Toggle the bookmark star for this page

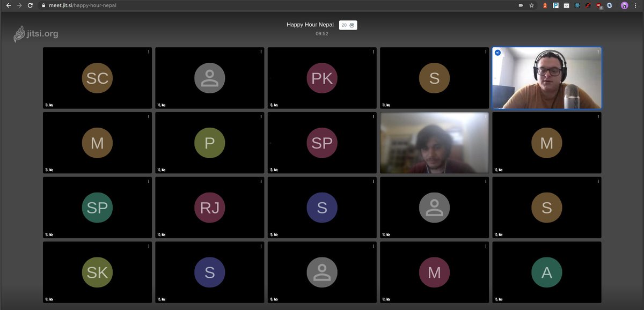(531, 5)
